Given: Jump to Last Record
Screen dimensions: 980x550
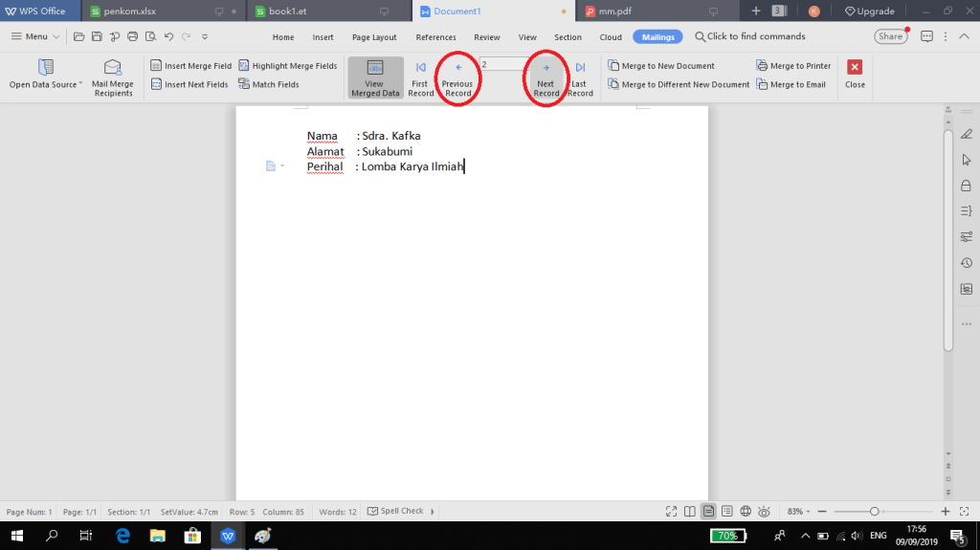Looking at the screenshot, I should [x=580, y=68].
